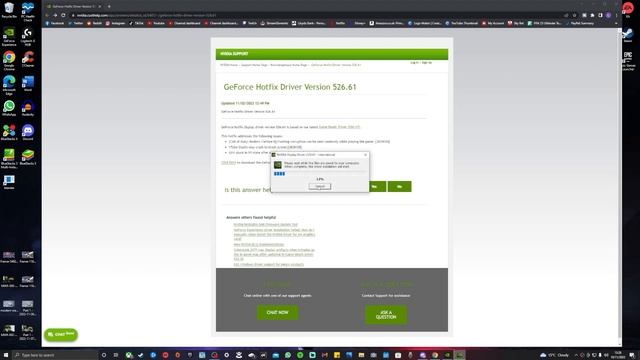Open Chrome profile avatar

pos(608,15)
